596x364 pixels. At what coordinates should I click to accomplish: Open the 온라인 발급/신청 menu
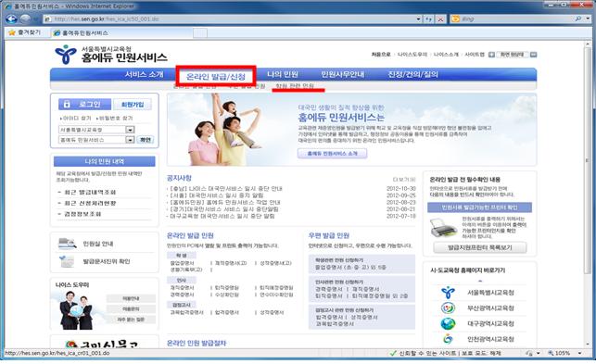pos(216,76)
